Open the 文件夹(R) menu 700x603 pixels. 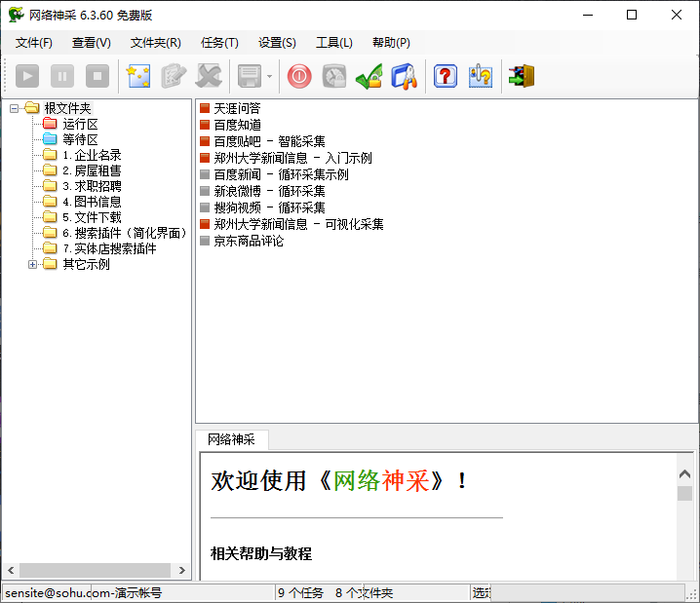click(156, 42)
